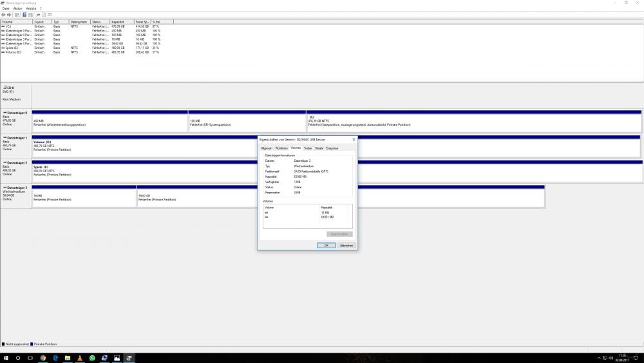Viewport: 644px width, 363px height.
Task: Click Abbrechen to cancel the dialog
Action: tap(346, 246)
